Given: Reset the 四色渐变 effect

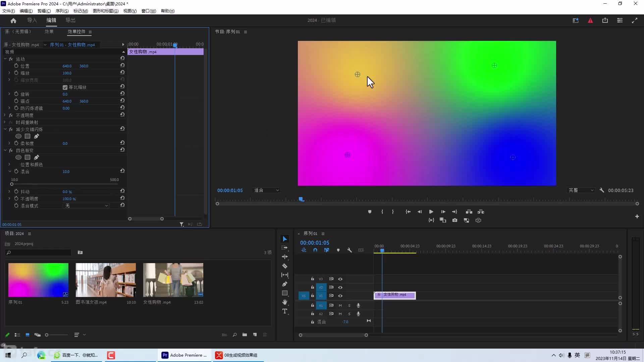Looking at the screenshot, I should point(122,150).
